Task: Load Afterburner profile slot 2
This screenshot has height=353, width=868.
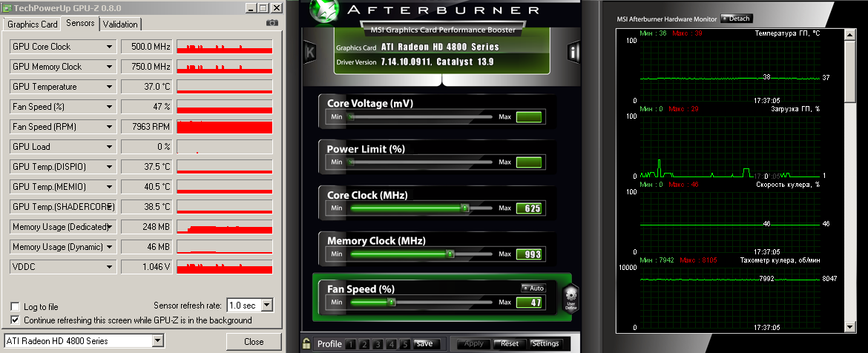Action: tap(364, 344)
